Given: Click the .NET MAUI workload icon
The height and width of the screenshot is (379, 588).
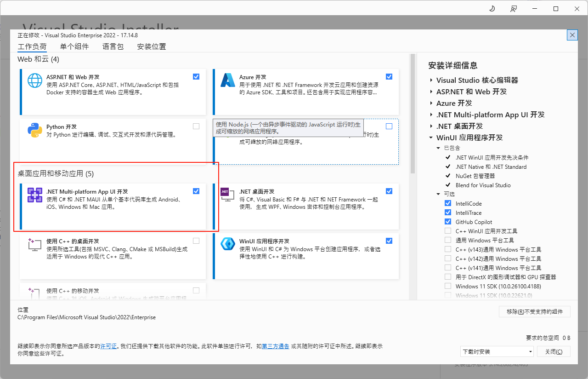Looking at the screenshot, I should pos(35,195).
